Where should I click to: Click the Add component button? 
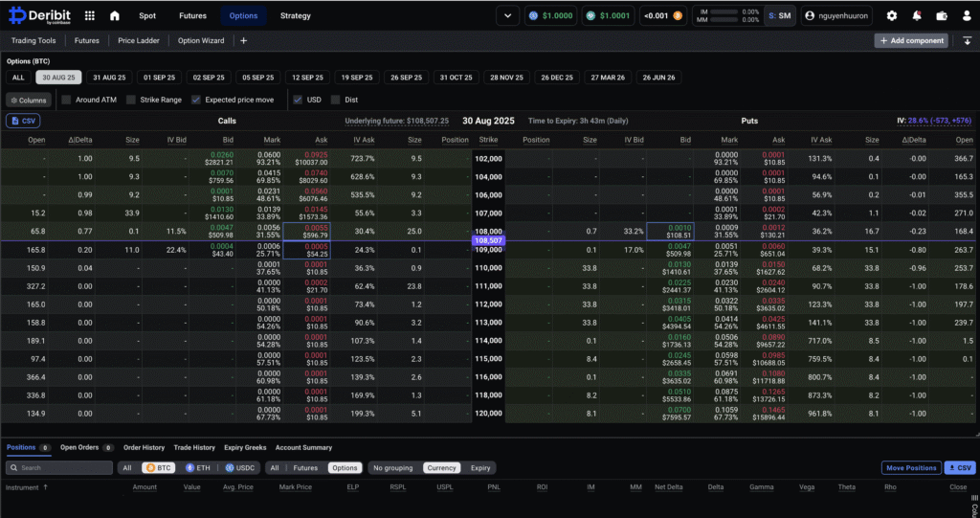[911, 40]
